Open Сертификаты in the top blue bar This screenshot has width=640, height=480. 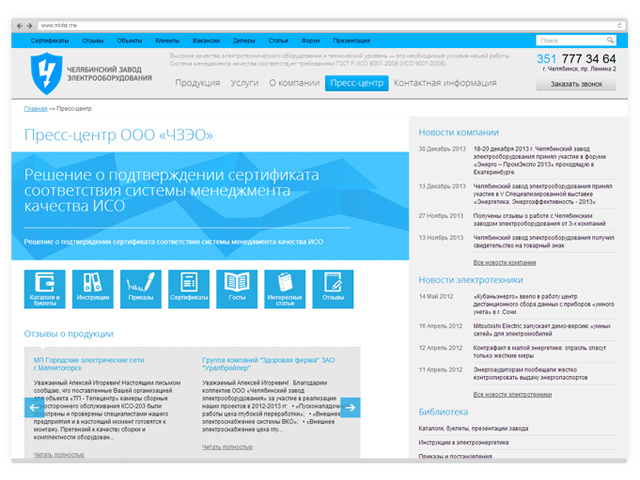click(50, 40)
